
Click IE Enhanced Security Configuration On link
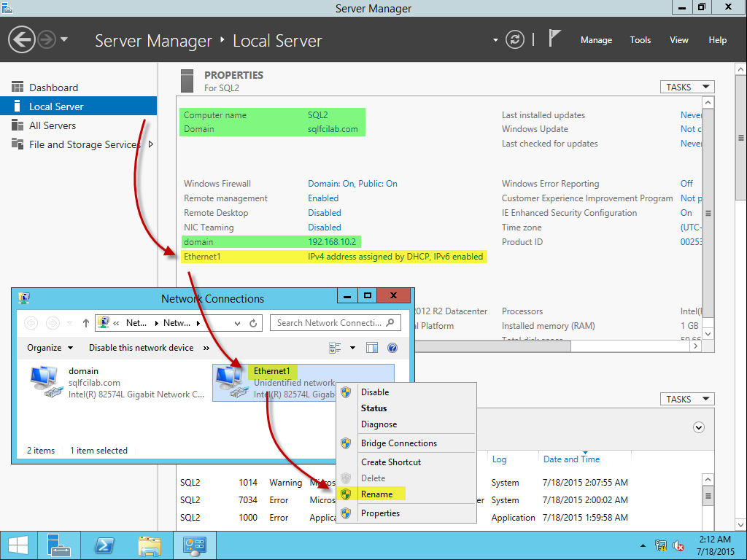click(686, 213)
